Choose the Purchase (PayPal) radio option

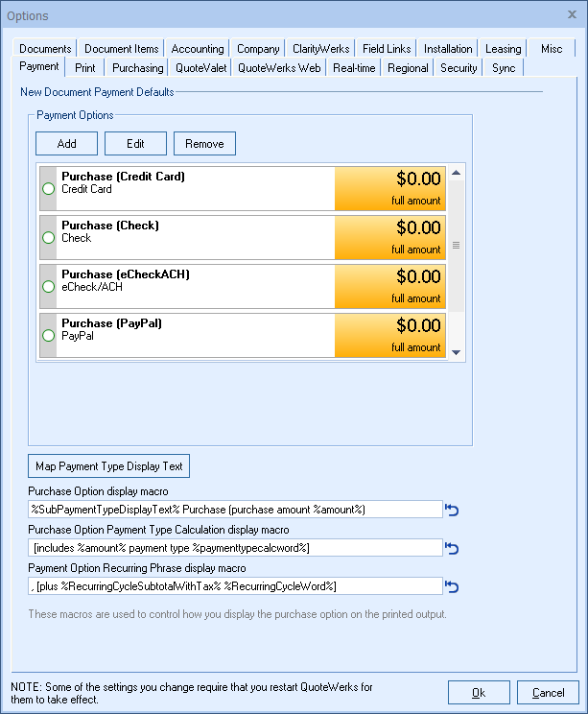tap(49, 335)
